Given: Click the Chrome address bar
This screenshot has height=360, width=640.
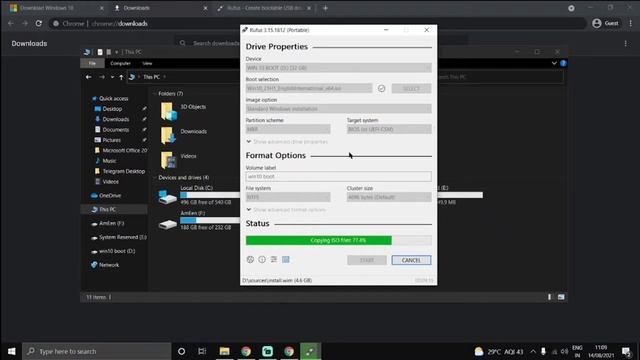Looking at the screenshot, I should click(318, 24).
